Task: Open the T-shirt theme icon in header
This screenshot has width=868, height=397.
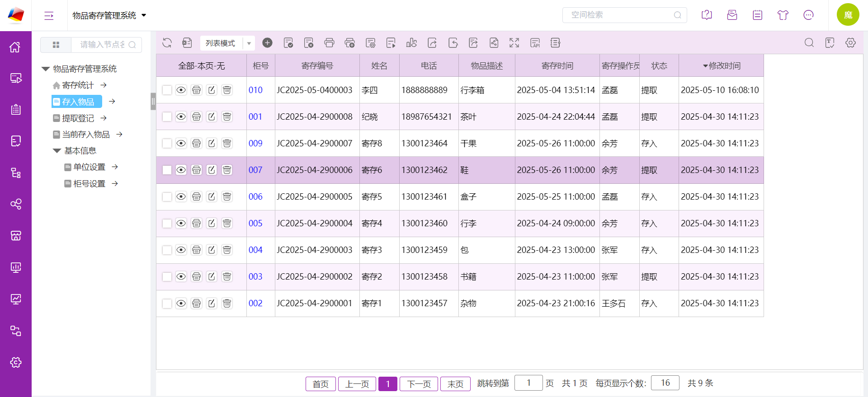Action: click(783, 15)
